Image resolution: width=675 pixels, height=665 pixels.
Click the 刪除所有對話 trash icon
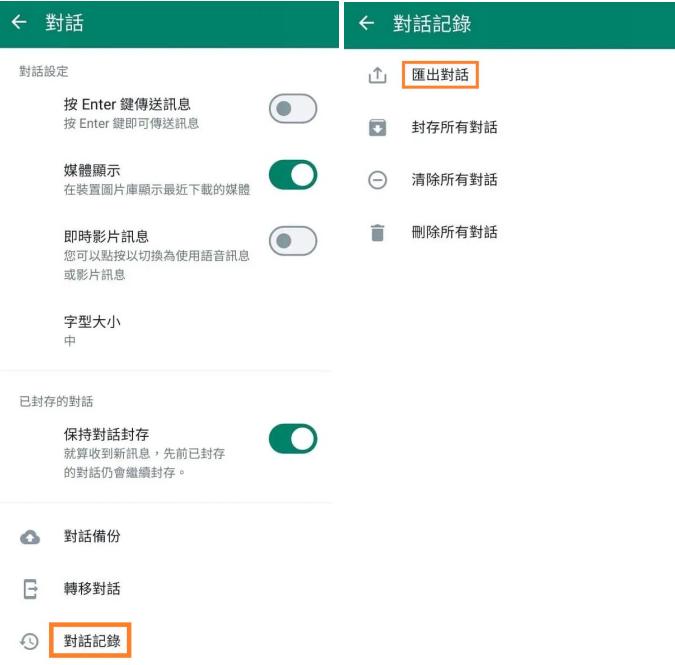(377, 233)
